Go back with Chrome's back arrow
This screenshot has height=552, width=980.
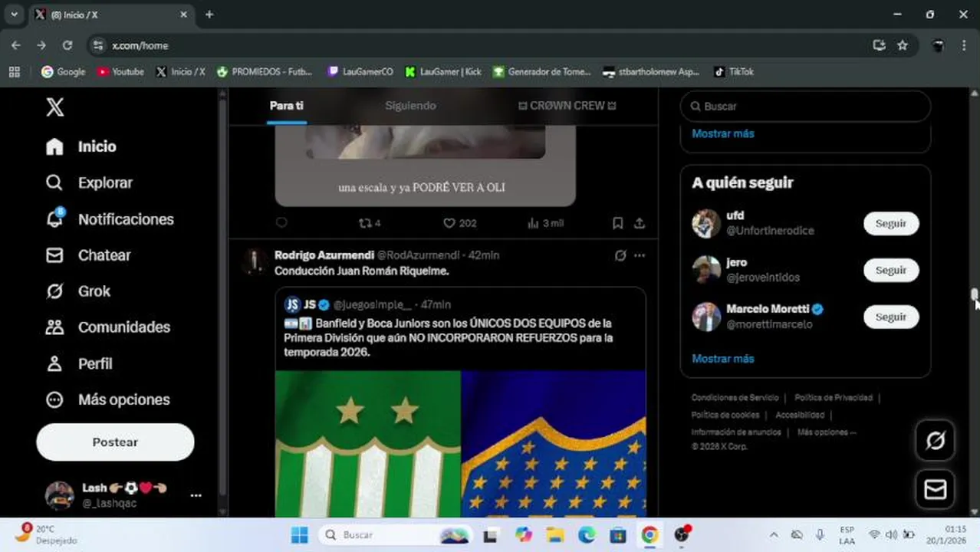coord(16,45)
